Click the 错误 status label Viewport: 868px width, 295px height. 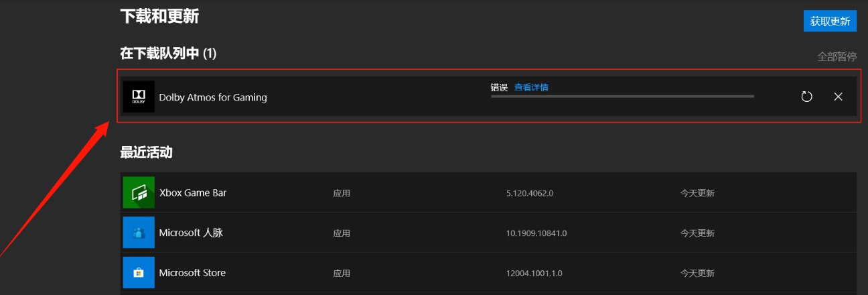499,87
